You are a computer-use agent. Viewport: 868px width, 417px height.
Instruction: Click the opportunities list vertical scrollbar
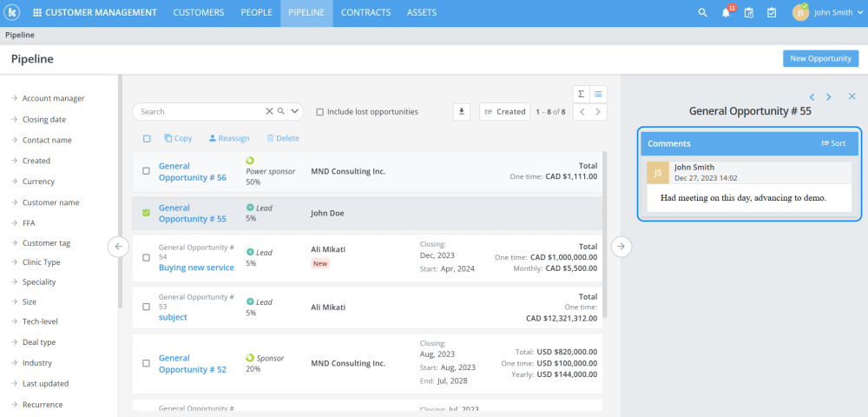point(606,235)
